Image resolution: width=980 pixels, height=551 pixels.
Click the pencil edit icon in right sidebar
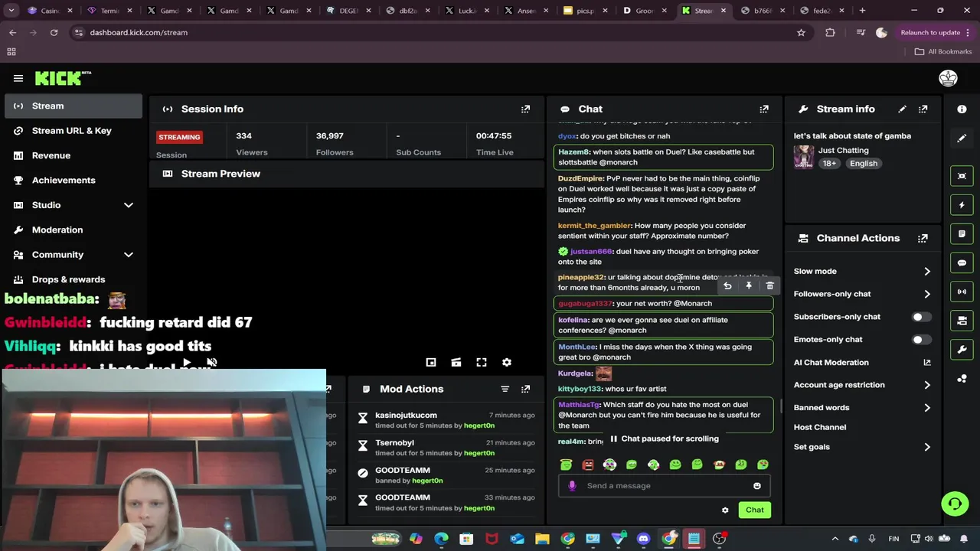[962, 139]
